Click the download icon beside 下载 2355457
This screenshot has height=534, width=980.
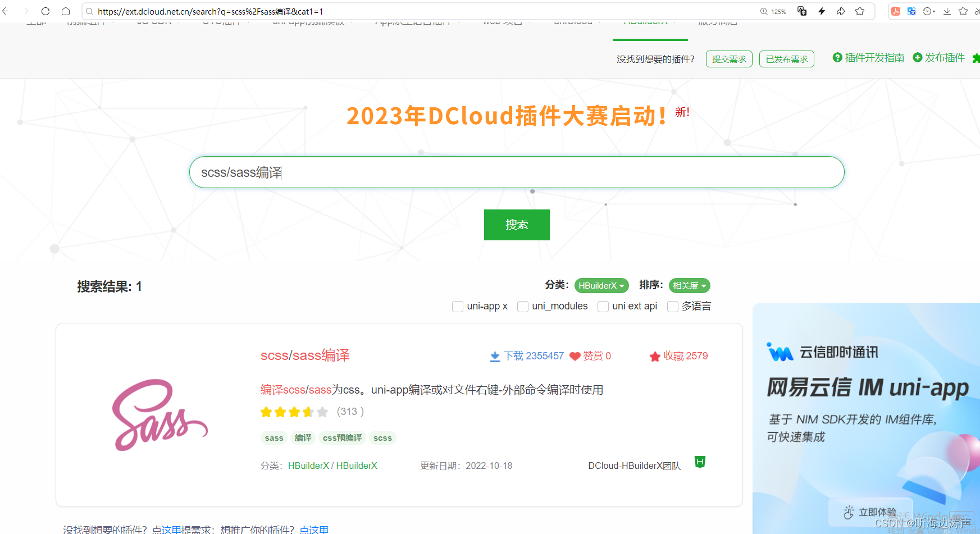point(495,357)
